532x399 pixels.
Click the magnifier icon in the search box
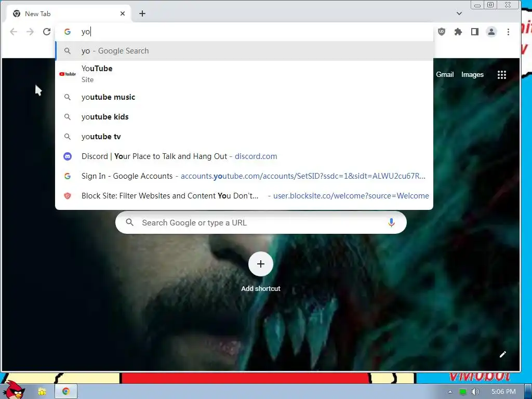pyautogui.click(x=129, y=222)
